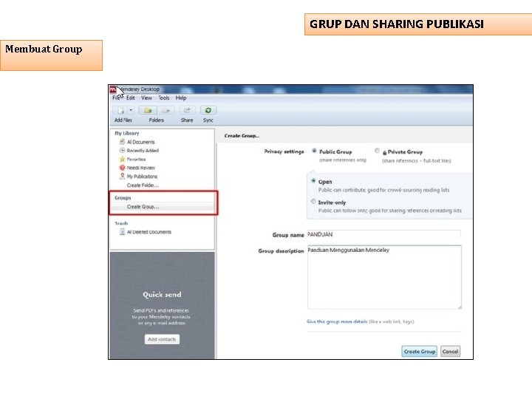Click Create Folder... in My Library

click(143, 185)
